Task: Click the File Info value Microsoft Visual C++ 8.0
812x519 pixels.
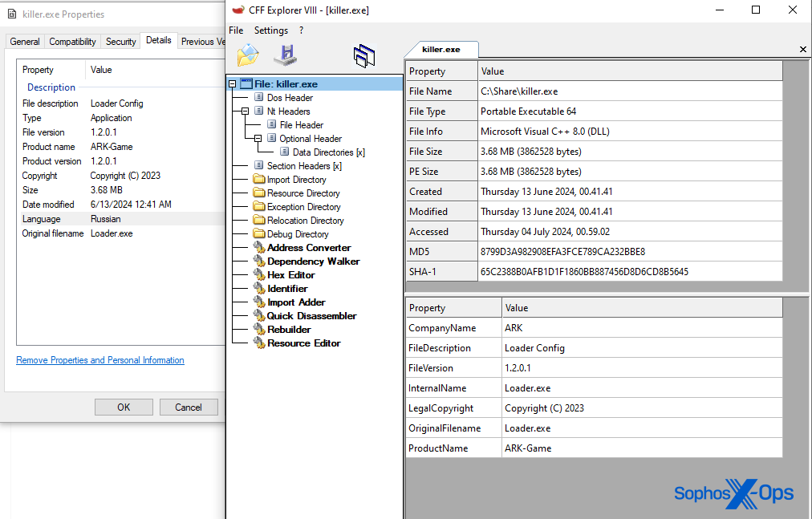Action: (x=630, y=132)
